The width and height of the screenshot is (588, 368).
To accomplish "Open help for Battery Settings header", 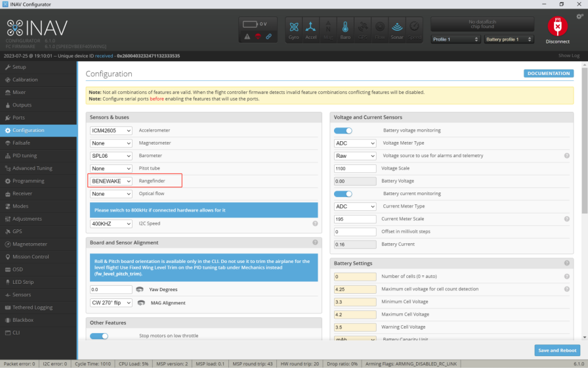I will (x=567, y=264).
